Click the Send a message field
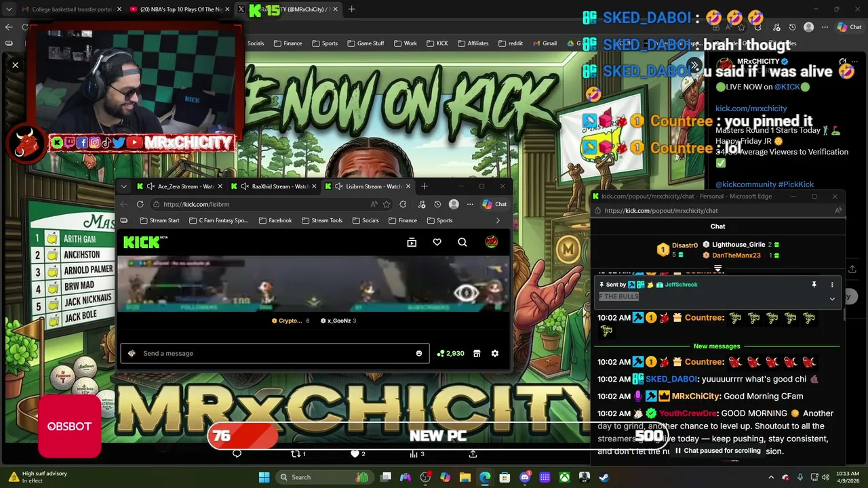The height and width of the screenshot is (488, 868). pyautogui.click(x=275, y=353)
